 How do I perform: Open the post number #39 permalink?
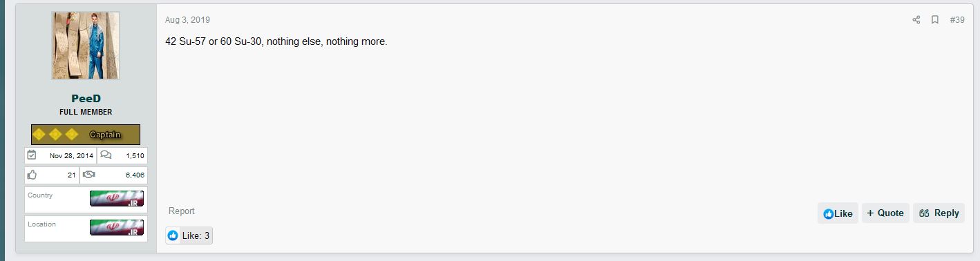957,20
